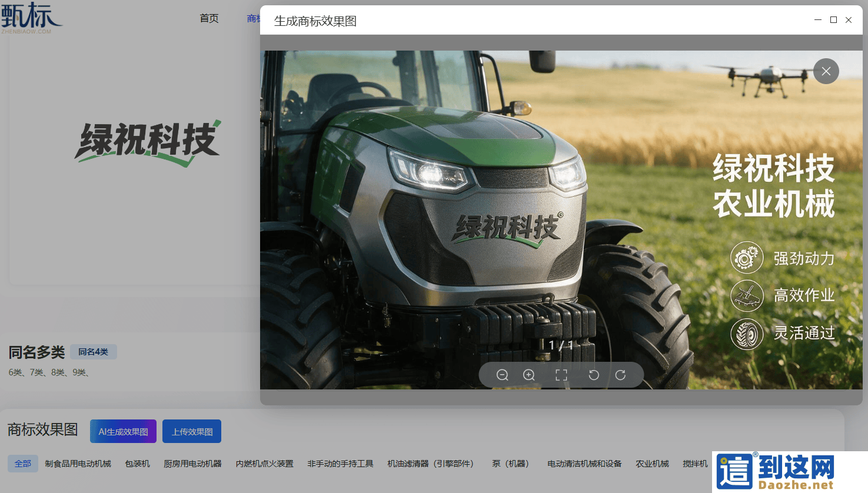Click the AI生成效果图 button
The image size is (868, 493).
[x=123, y=431]
